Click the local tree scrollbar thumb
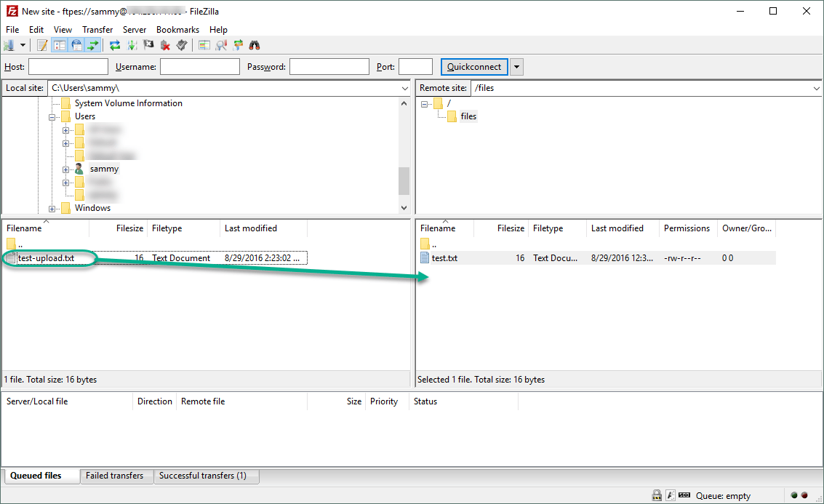 (404, 181)
